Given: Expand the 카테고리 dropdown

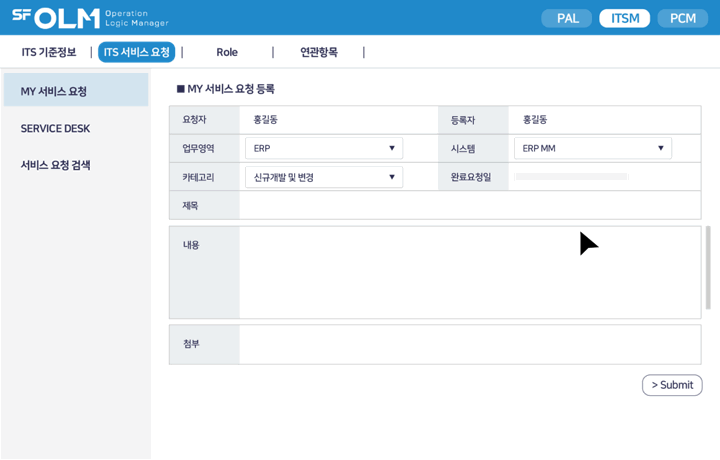Looking at the screenshot, I should [x=324, y=177].
